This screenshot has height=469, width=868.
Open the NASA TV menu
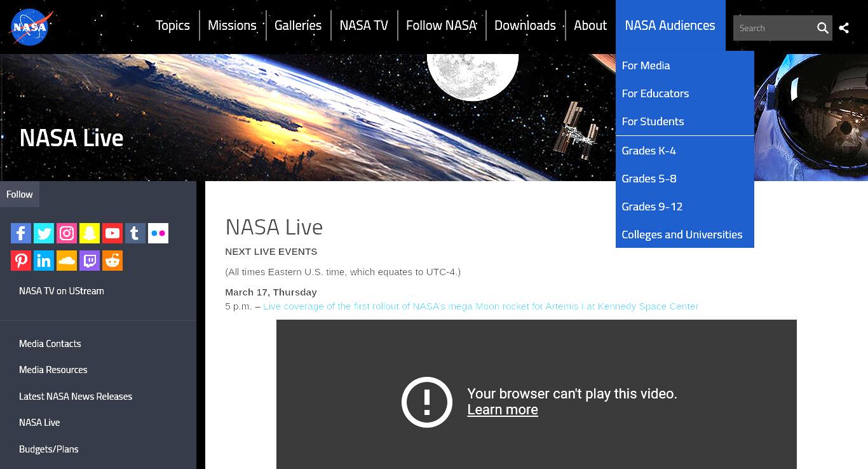click(x=363, y=25)
